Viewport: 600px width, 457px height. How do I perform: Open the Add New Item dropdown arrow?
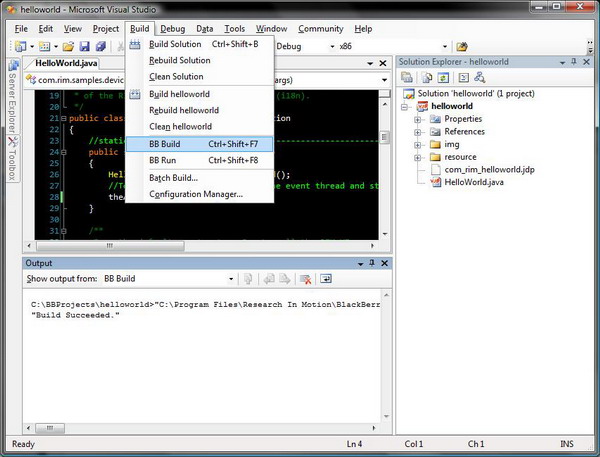pyautogui.click(x=56, y=47)
